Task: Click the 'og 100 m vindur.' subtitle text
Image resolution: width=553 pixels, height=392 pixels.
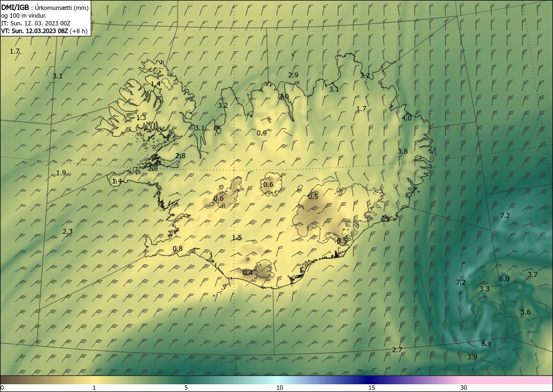Action: tap(24, 15)
